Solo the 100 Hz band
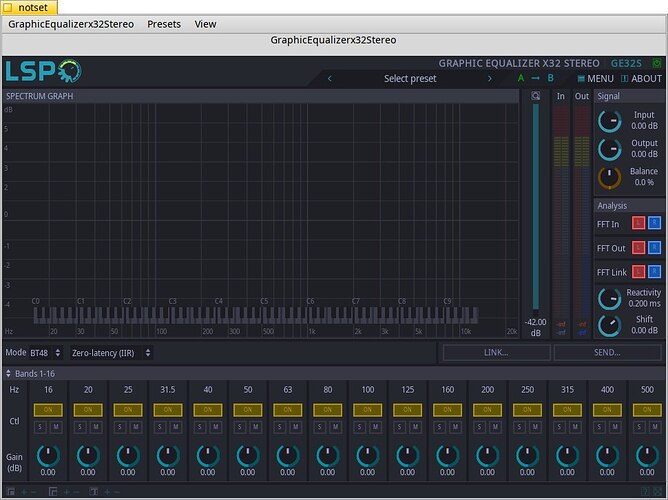Viewport: 668px width, 500px height. (x=360, y=427)
